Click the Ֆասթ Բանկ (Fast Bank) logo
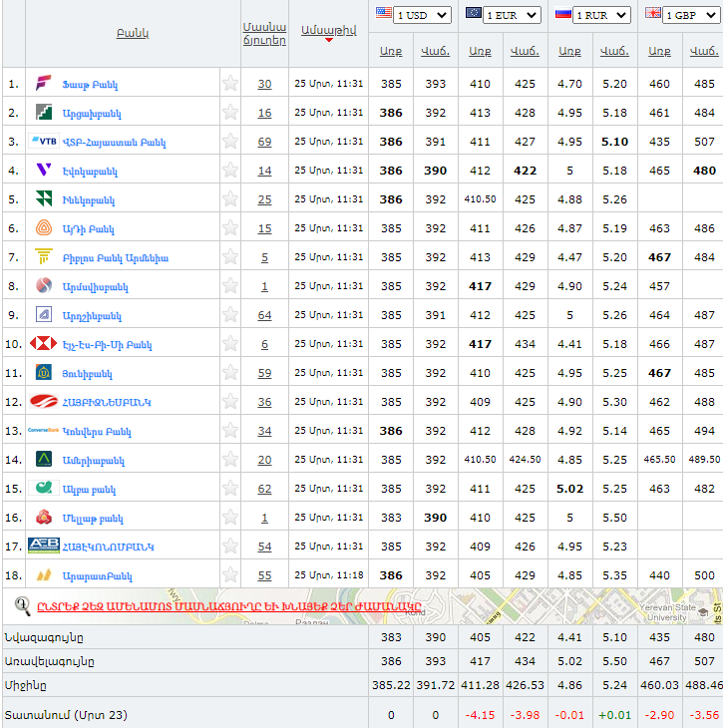 [x=44, y=84]
